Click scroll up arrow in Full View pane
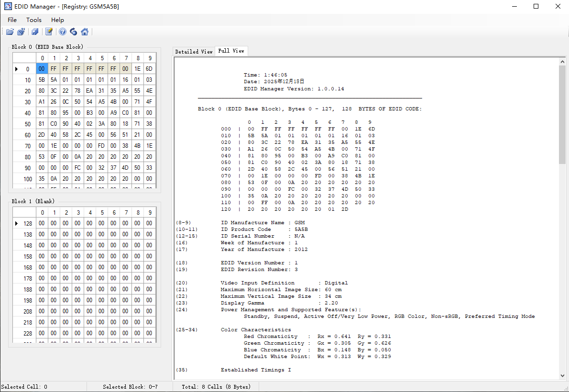 click(x=562, y=62)
